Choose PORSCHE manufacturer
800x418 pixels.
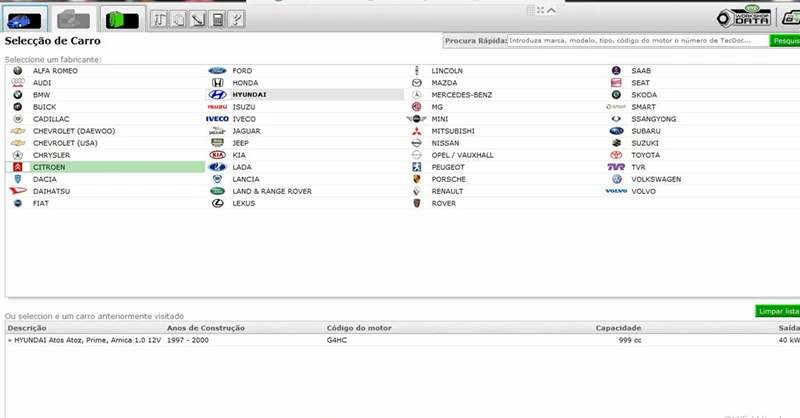coord(448,179)
